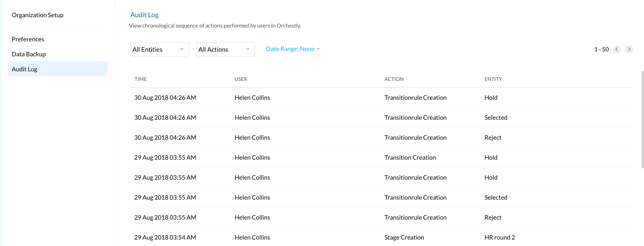Click the ENTITY column header
Image resolution: width=644 pixels, height=246 pixels.
click(493, 79)
